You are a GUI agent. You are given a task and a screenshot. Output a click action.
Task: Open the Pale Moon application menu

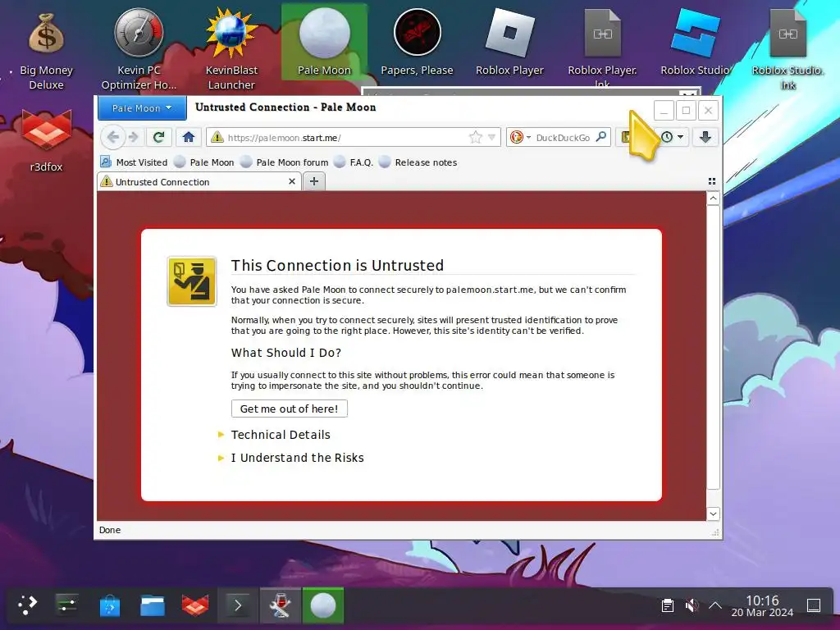click(x=142, y=107)
